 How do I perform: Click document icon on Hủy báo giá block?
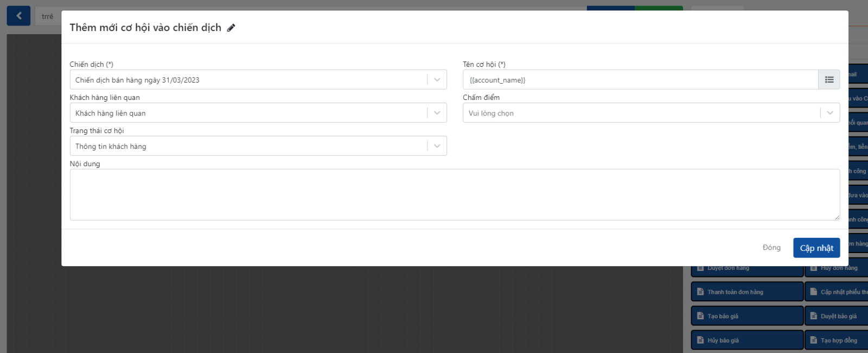point(700,340)
